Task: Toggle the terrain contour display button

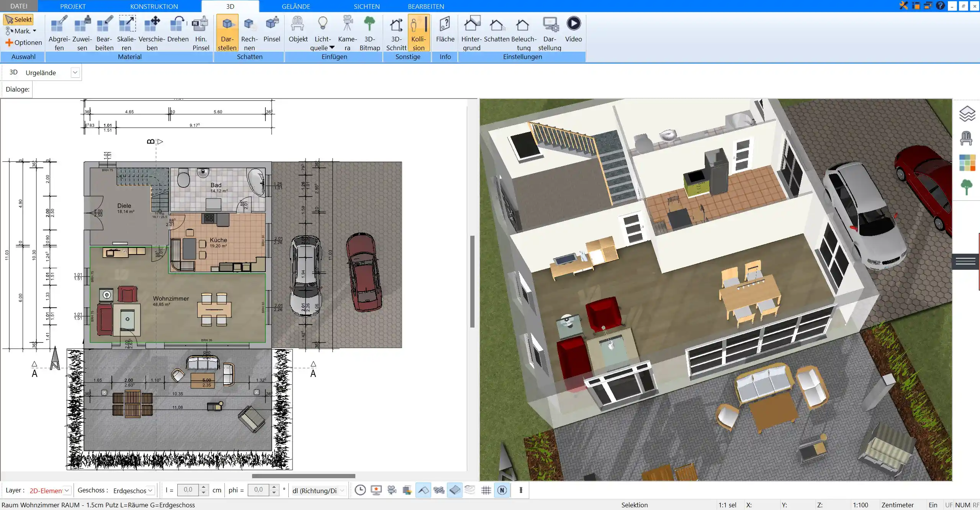Action: click(470, 490)
